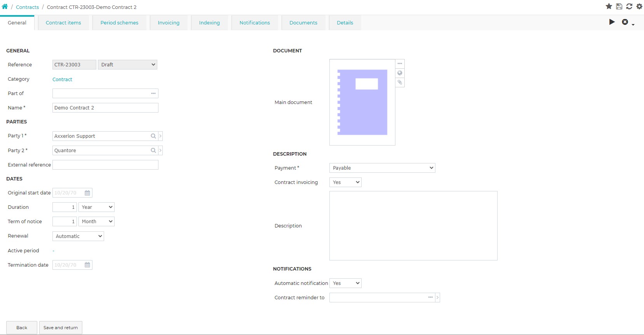
Task: Open the Notifications tab
Action: click(x=255, y=23)
